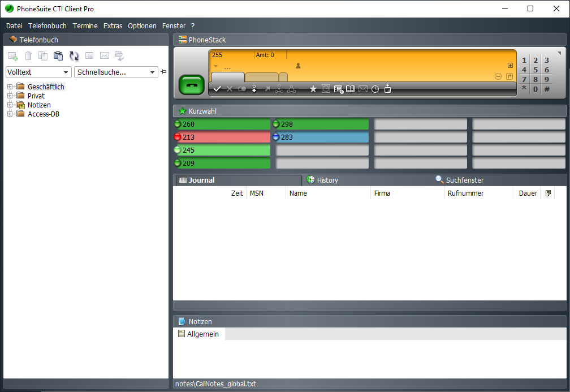Viewport: 570px width, 392px height.
Task: Expand the Geschäftlich folder tree node
Action: click(10, 87)
